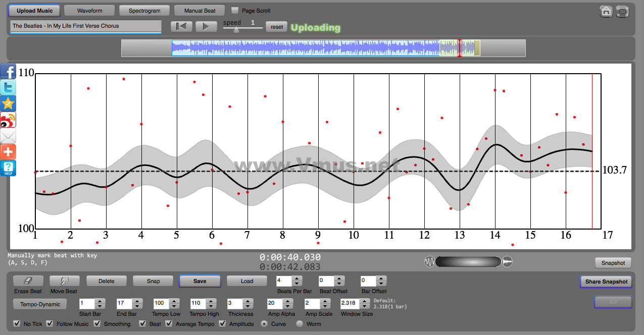Click the Twitter share icon

[8, 87]
